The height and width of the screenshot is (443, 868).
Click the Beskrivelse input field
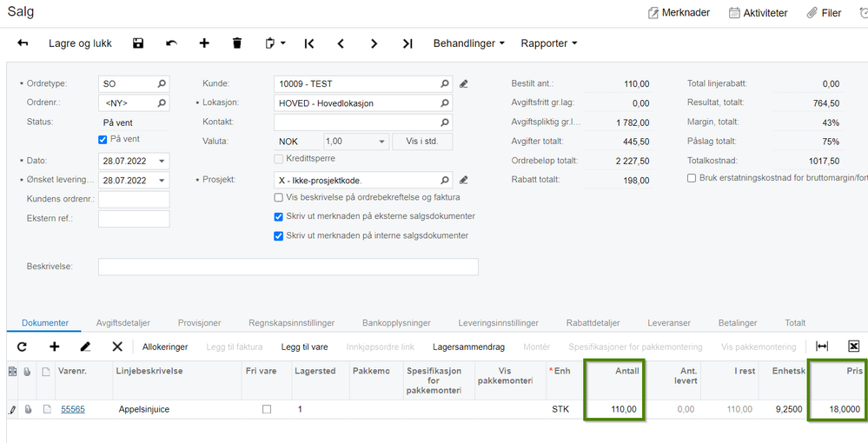pos(288,267)
